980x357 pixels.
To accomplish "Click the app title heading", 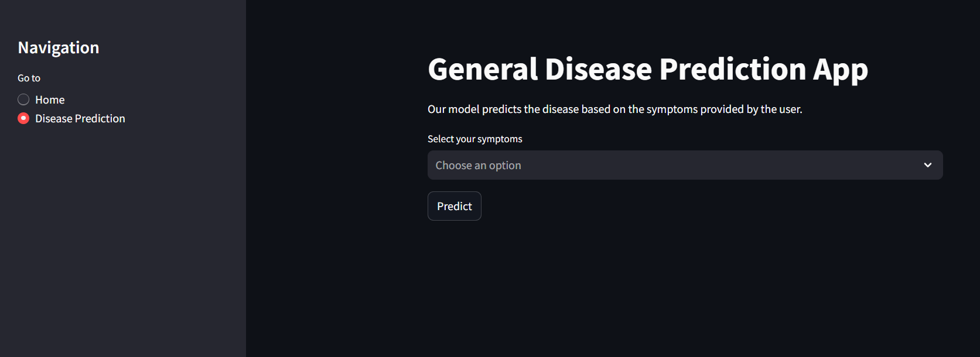I will coord(647,69).
